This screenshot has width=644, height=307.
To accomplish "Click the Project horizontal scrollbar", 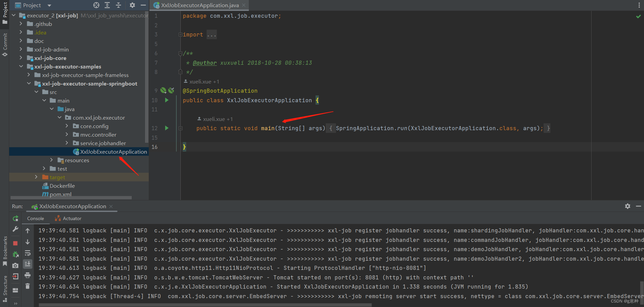I will (71, 198).
